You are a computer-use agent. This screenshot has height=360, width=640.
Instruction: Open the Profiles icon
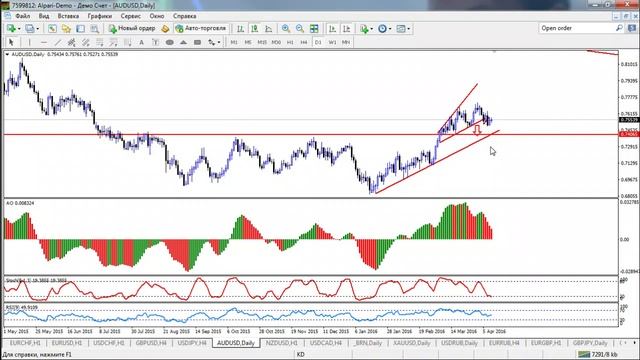29,29
